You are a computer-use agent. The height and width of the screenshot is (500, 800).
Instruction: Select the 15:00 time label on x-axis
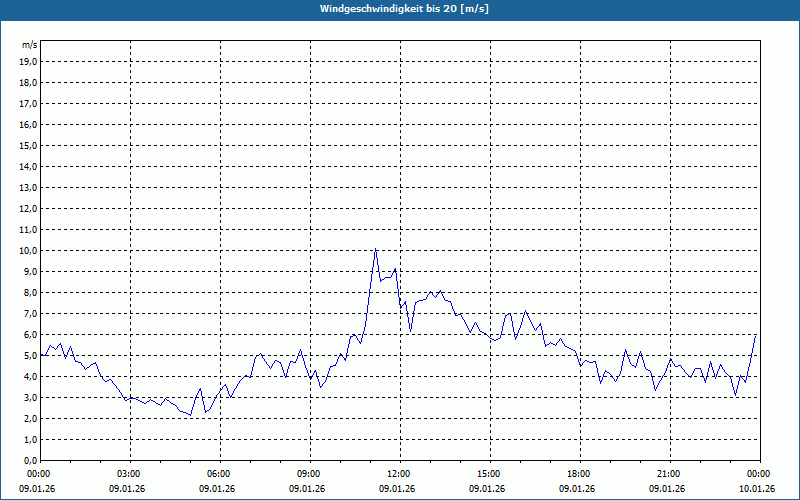[x=489, y=474]
